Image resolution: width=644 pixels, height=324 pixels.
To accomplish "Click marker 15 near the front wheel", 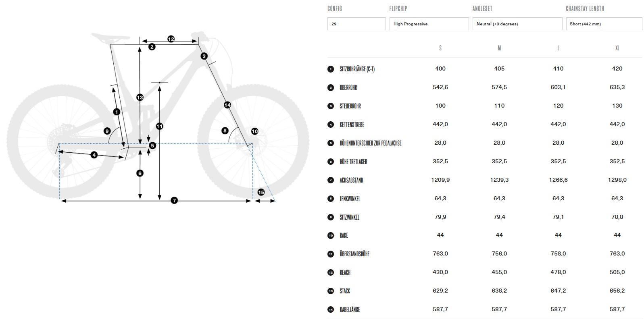I will click(x=261, y=192).
